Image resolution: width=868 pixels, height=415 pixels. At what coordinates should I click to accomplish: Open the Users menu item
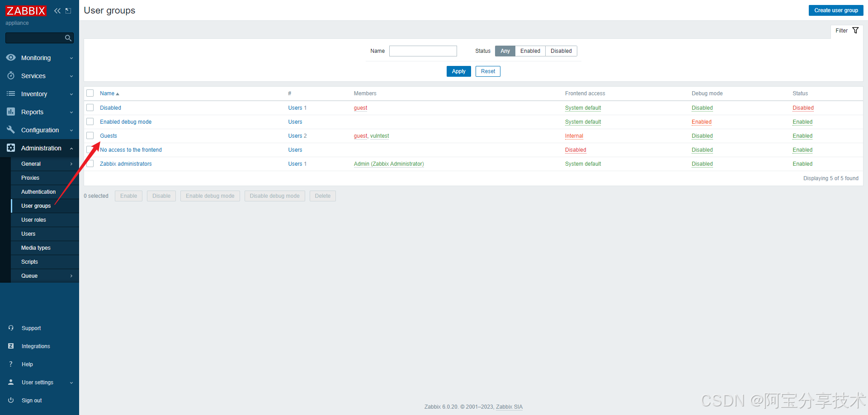coord(45,234)
